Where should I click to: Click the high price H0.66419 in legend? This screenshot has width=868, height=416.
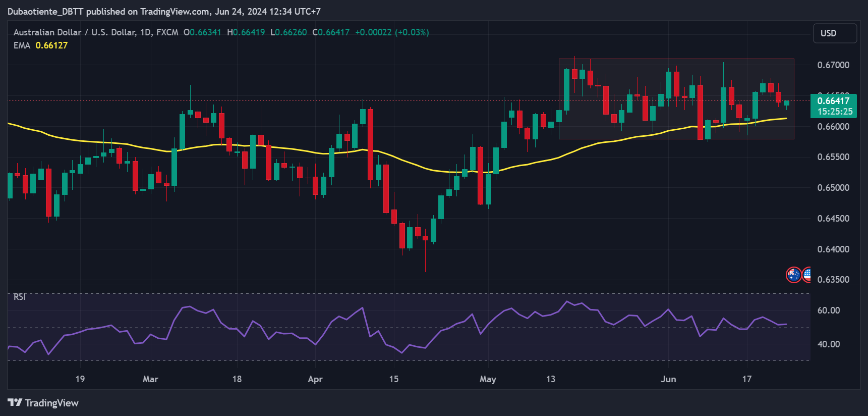(246, 32)
